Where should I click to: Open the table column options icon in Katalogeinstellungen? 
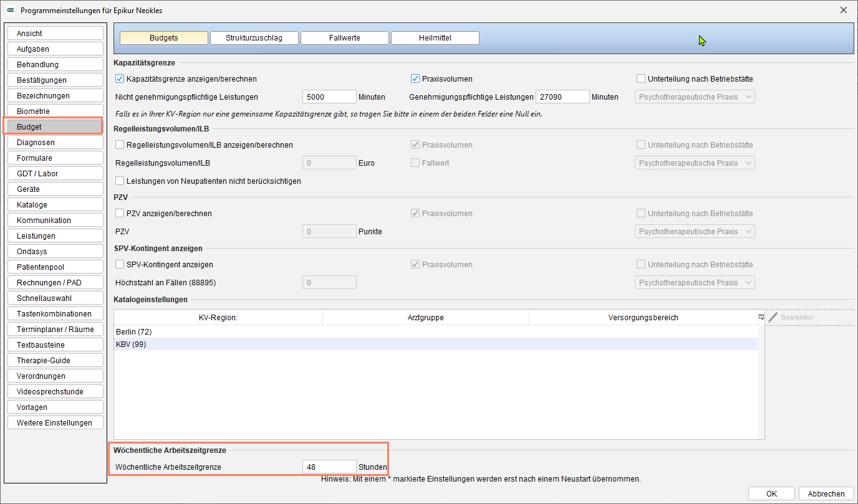coord(761,317)
